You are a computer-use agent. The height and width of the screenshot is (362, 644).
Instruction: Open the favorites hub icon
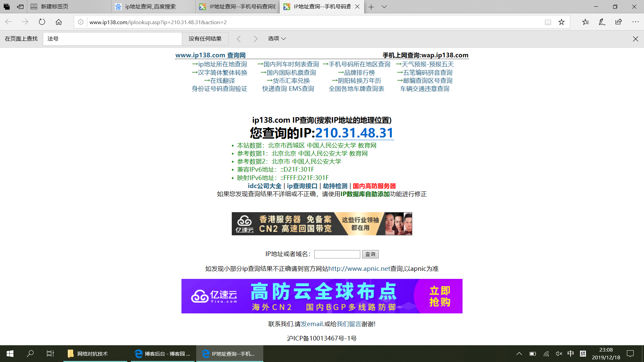point(585,22)
